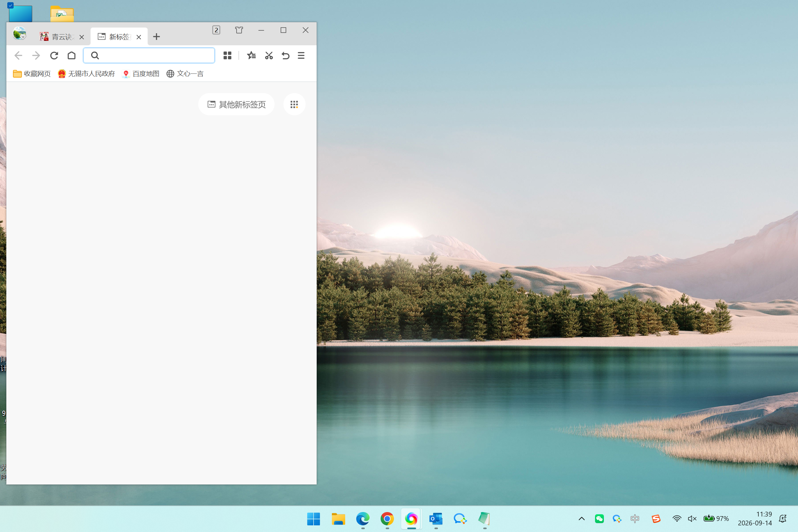Open the skin shirt icon in title bar

239,30
